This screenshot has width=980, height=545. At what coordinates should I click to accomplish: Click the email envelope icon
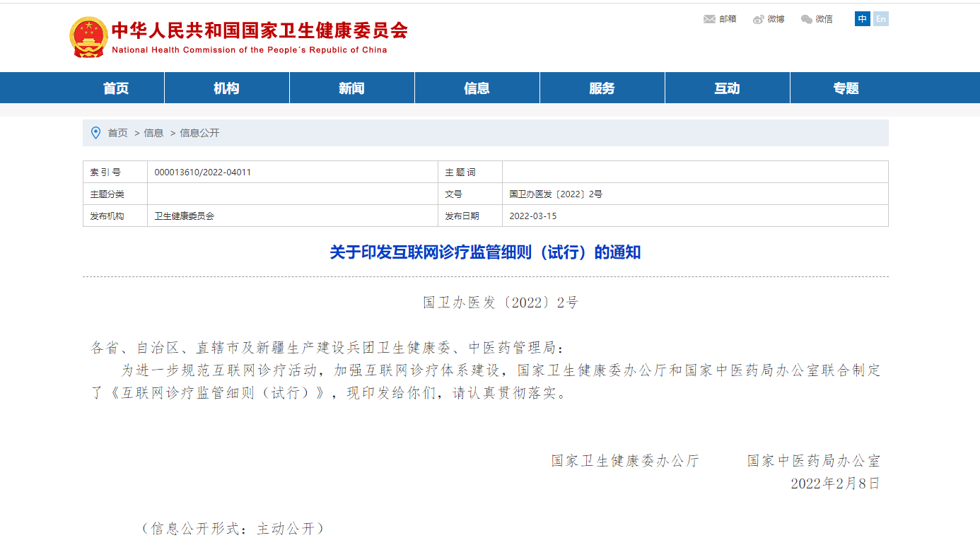(x=709, y=19)
